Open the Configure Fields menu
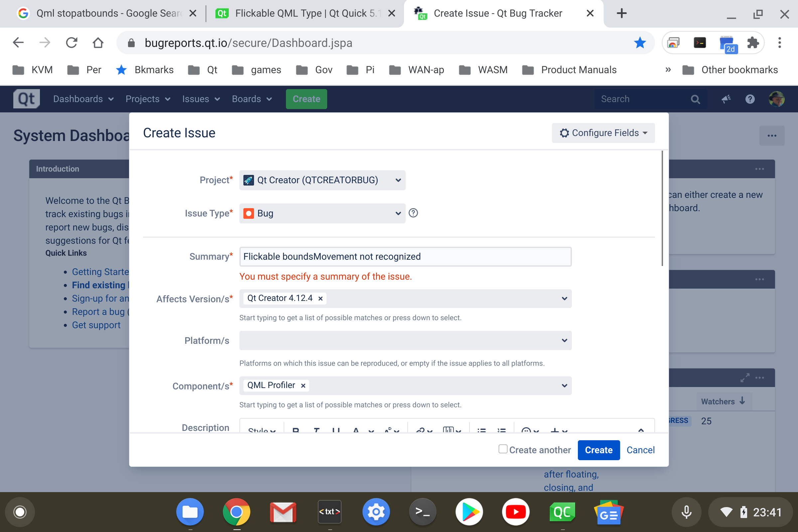Viewport: 798px width, 532px height. [603, 133]
